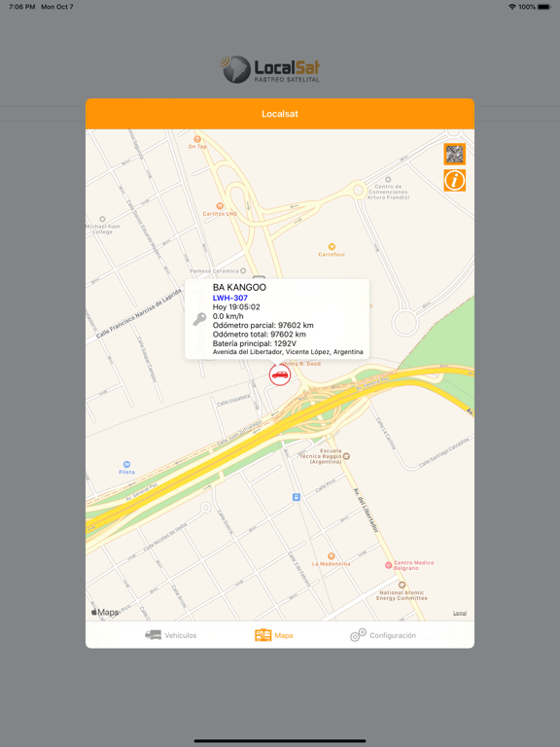Tap the La Madonnina restaurant pin
Viewport: 560px width, 747px height.
(x=332, y=556)
